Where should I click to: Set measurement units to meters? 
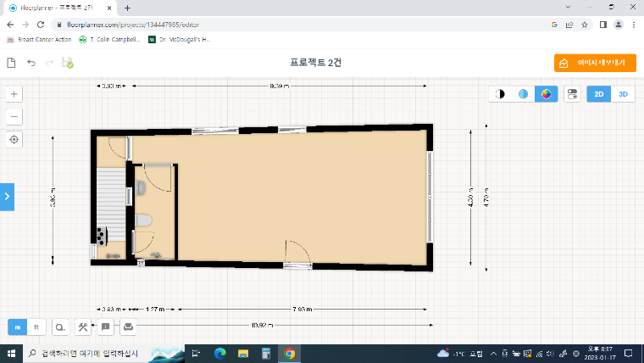point(18,327)
